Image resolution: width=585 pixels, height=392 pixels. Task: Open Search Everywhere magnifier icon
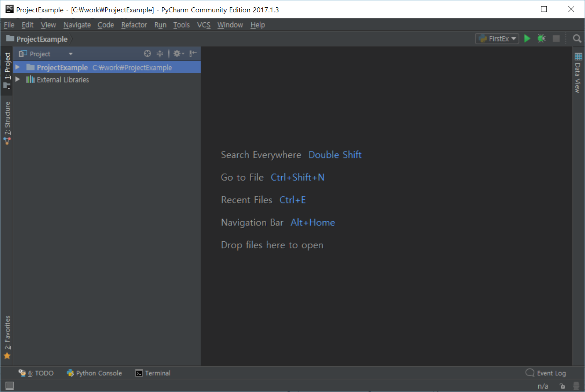tap(577, 39)
